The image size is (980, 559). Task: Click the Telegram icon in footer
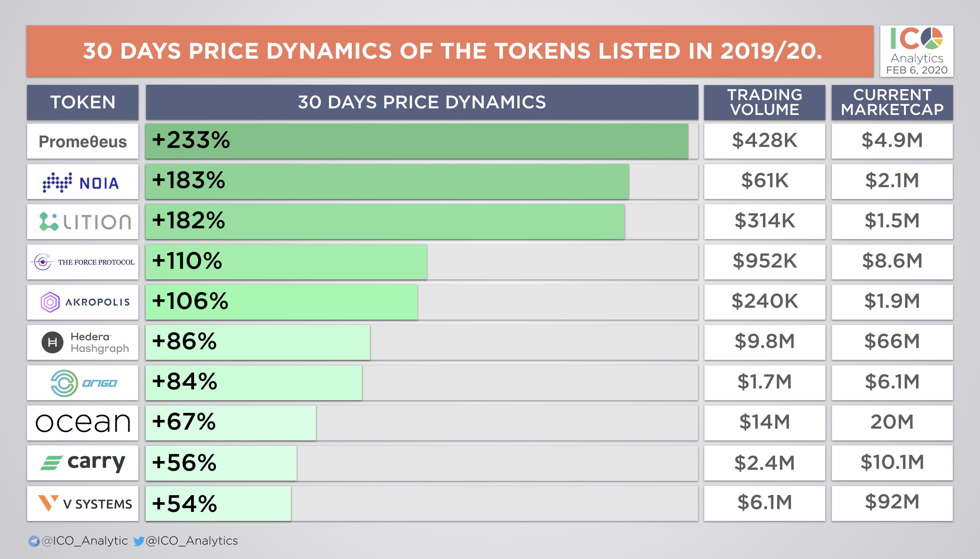[34, 541]
